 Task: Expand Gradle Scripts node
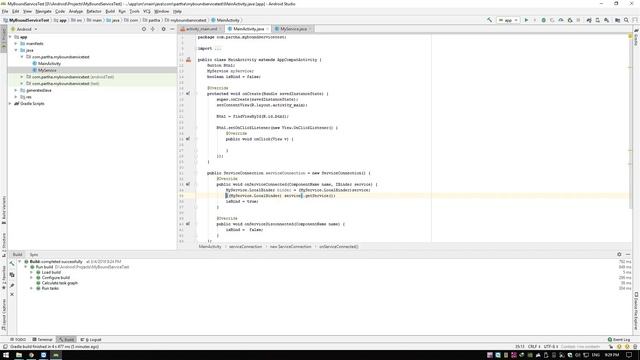(11, 104)
